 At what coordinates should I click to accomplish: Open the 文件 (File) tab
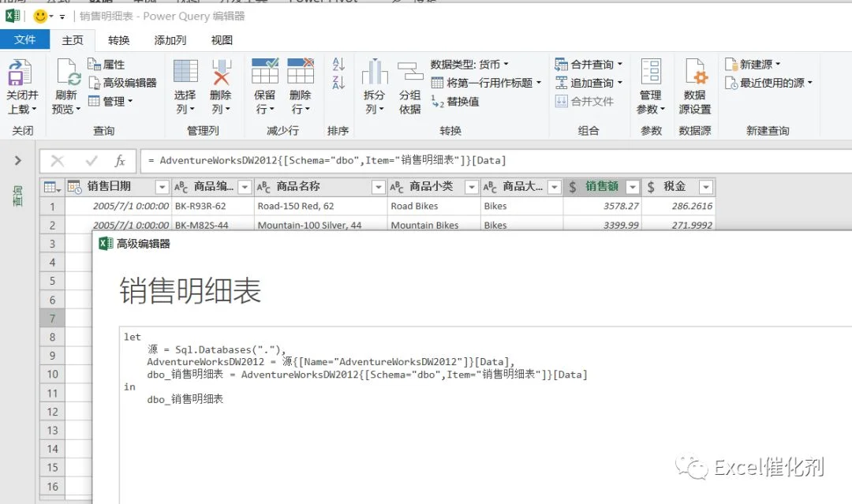click(25, 39)
